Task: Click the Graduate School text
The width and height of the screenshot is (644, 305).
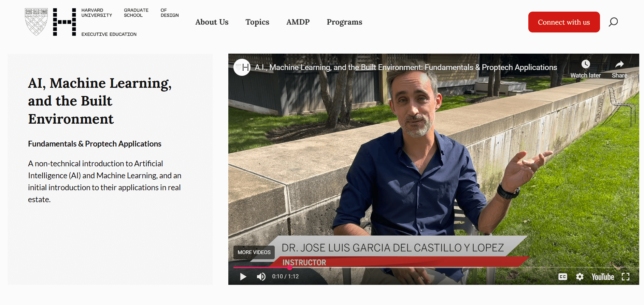Action: tap(136, 13)
